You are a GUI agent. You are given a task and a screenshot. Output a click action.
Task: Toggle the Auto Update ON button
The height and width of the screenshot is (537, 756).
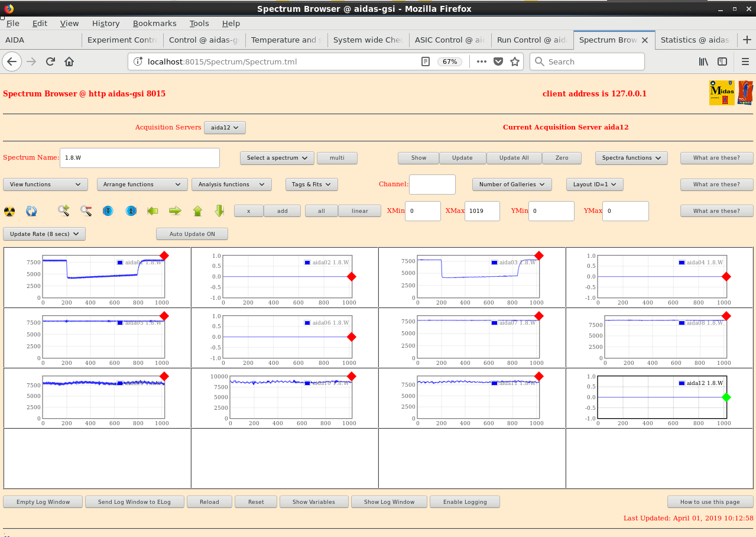(192, 234)
